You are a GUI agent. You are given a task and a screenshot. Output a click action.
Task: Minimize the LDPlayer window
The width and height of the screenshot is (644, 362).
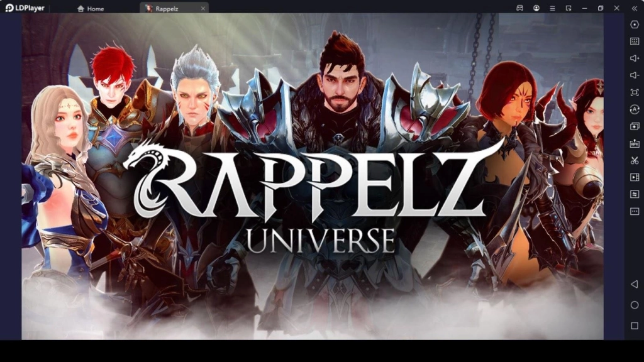click(584, 8)
